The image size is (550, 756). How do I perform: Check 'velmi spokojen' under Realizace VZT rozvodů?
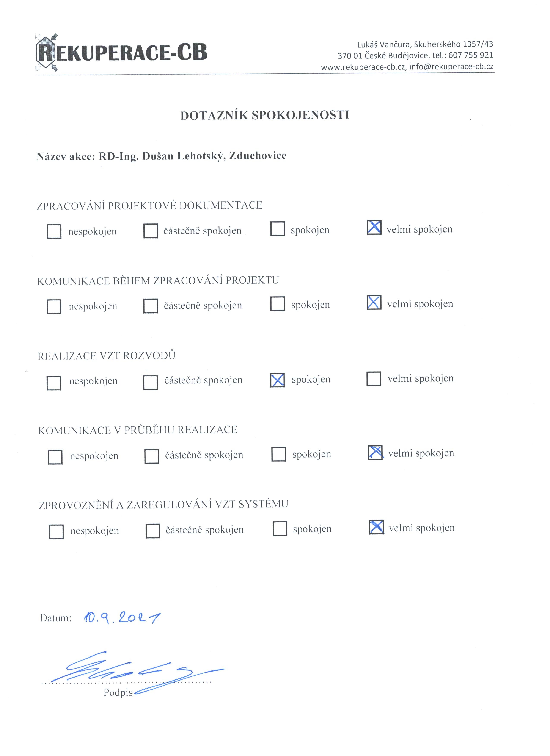pyautogui.click(x=374, y=379)
